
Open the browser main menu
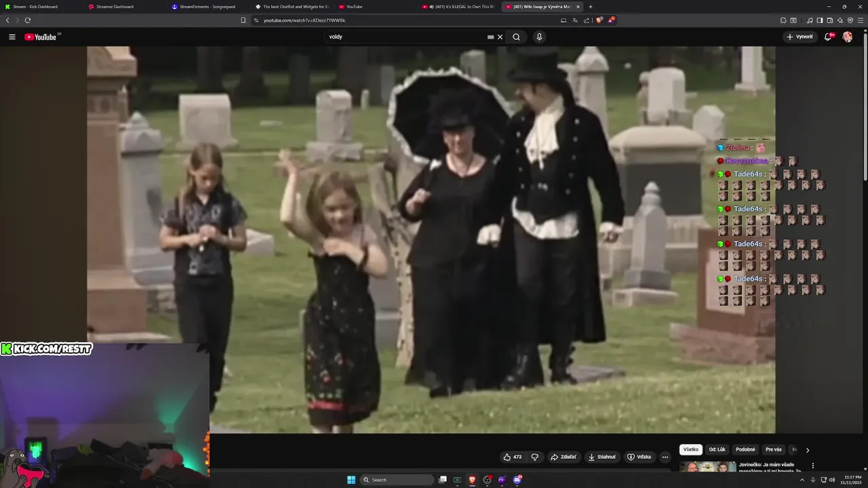861,20
